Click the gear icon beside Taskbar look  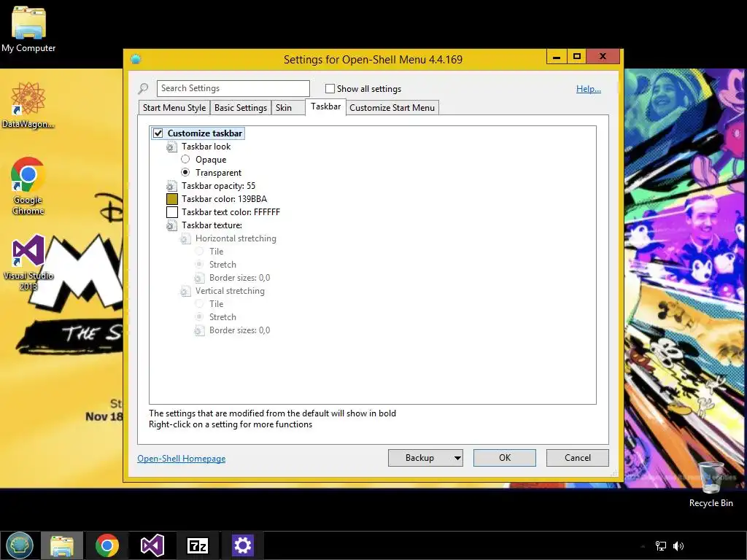171,147
